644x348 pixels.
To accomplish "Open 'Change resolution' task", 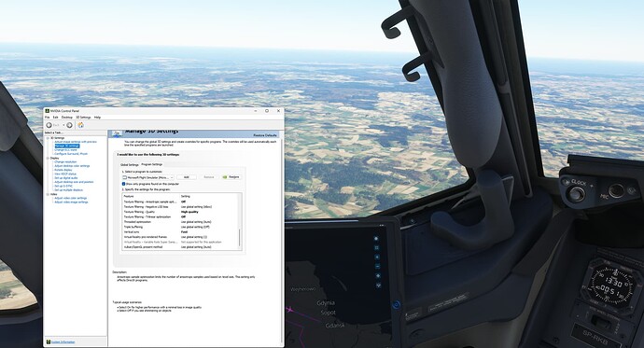I will (65, 161).
